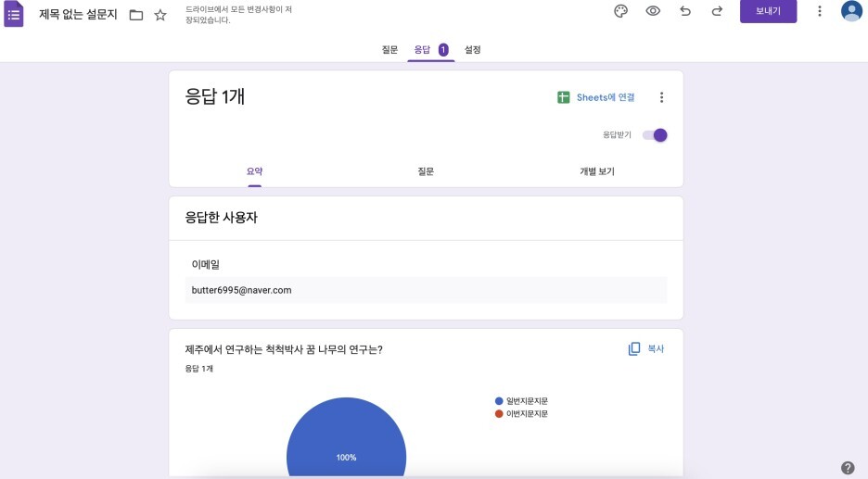Open the Google Forms home icon
The width and height of the screenshot is (868, 479).
(x=14, y=15)
